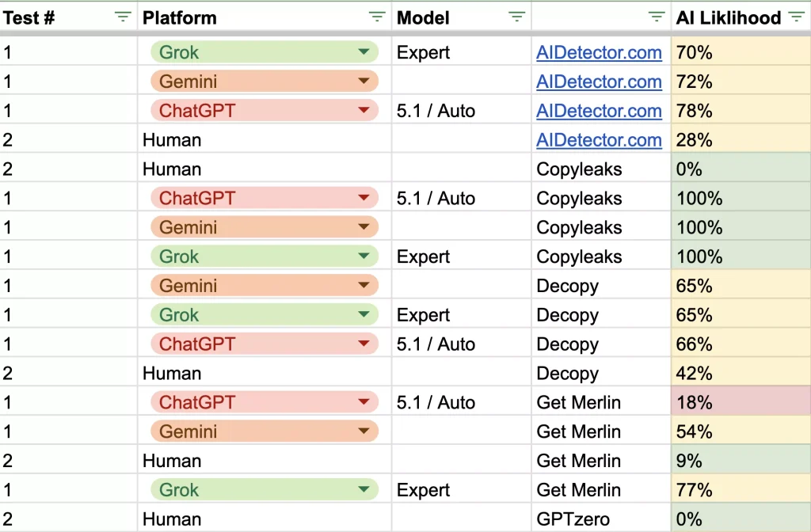Open the AIDetector.com link in the 28% Human row
811x532 pixels.
point(599,140)
